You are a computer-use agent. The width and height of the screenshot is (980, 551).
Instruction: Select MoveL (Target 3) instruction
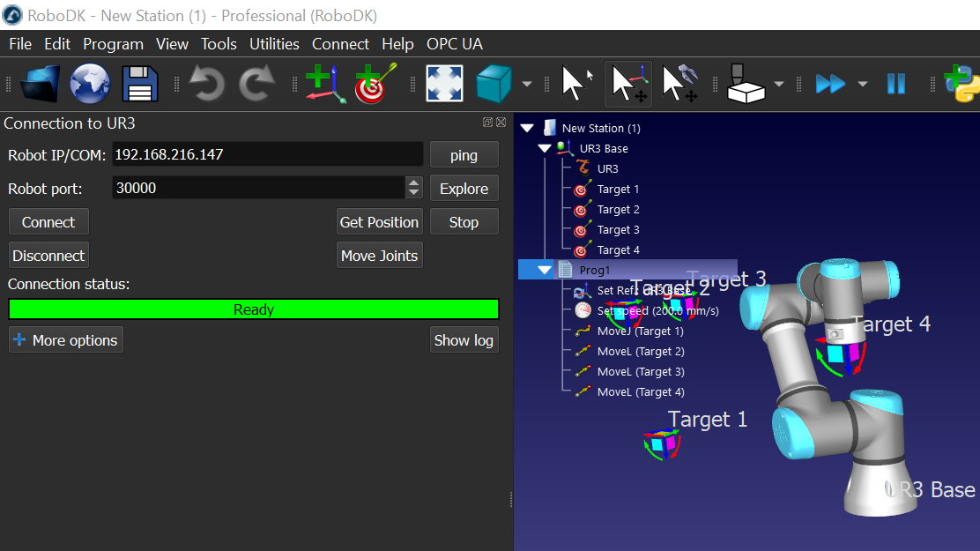tap(641, 371)
